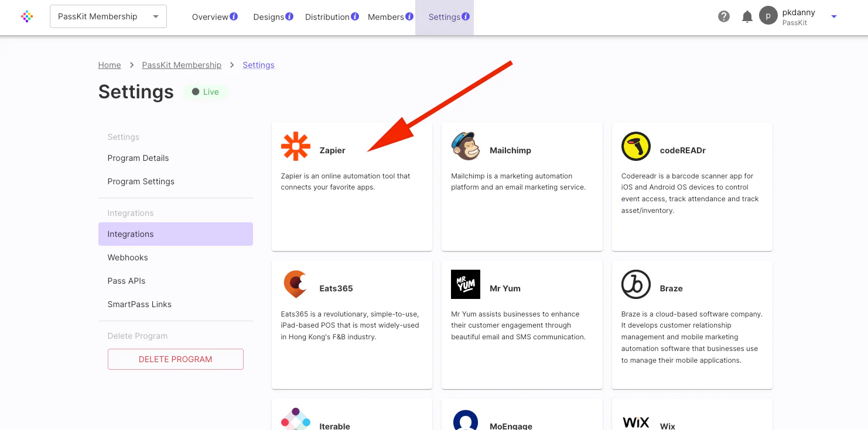Click the Eats365 card description text
868x430 pixels.
point(350,325)
